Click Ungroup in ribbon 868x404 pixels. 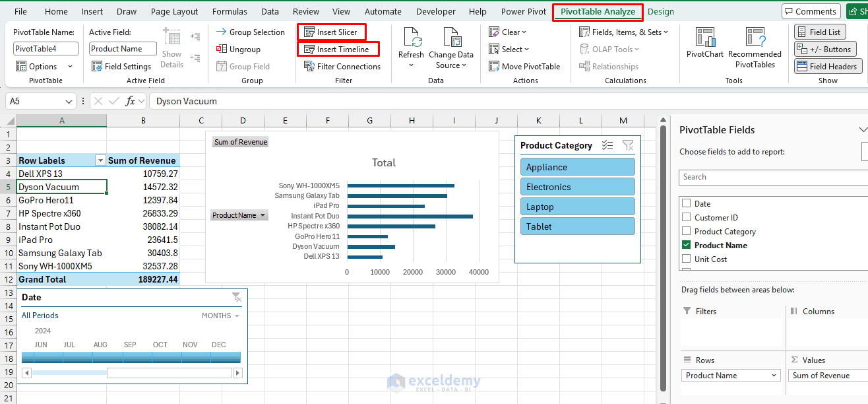[x=238, y=50]
